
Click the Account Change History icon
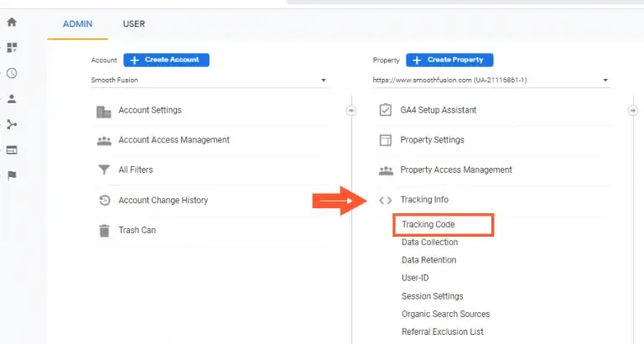(104, 201)
